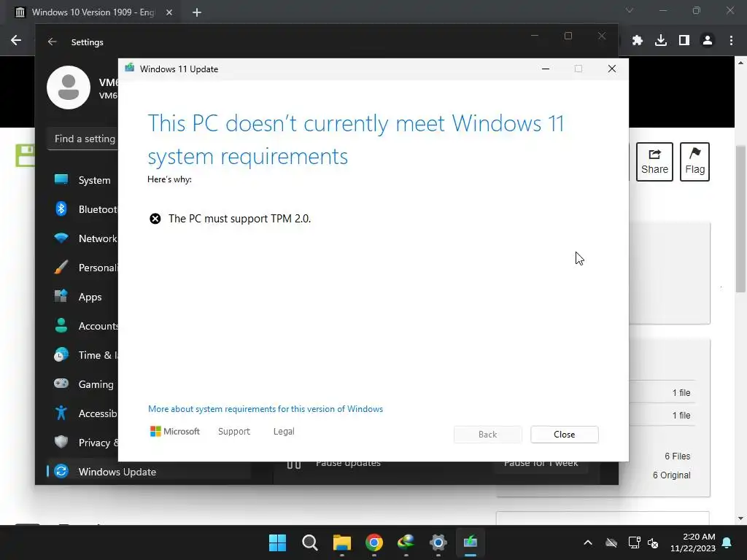The height and width of the screenshot is (560, 747).
Task: Click the taskbar clock showing 2:20 AM
Action: 693,542
